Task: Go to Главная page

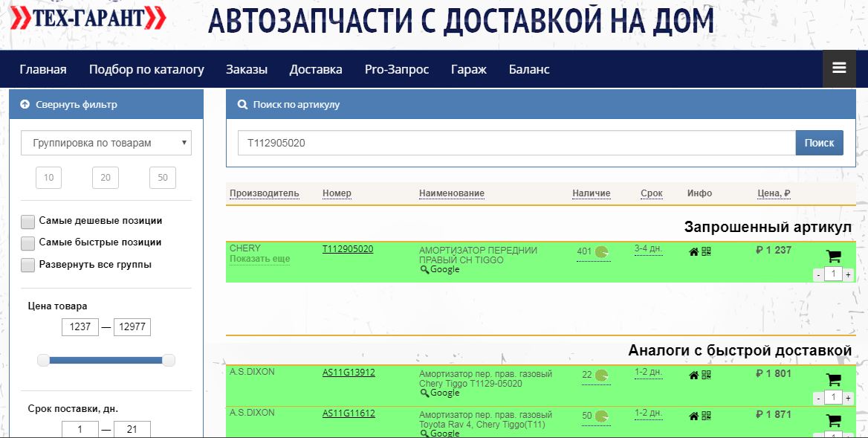Action: (43, 69)
